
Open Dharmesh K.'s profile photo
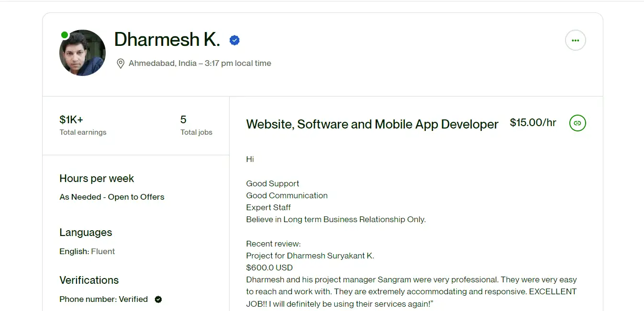click(x=82, y=53)
